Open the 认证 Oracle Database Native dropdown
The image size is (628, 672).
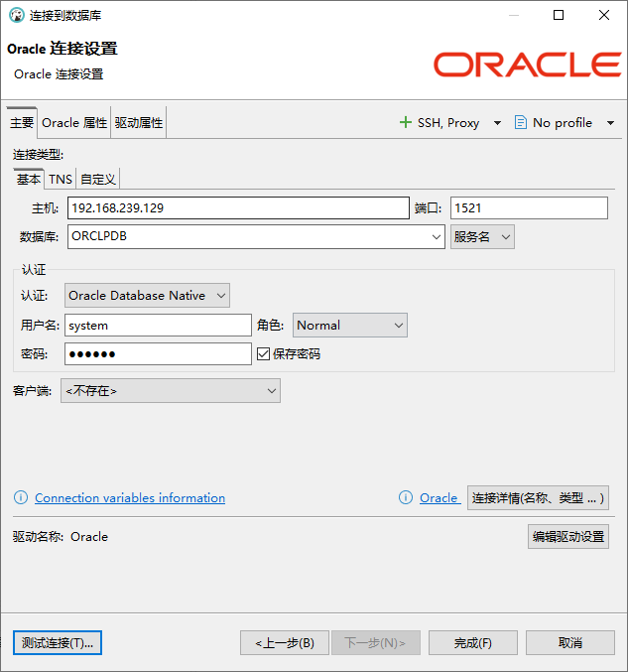[x=147, y=295]
